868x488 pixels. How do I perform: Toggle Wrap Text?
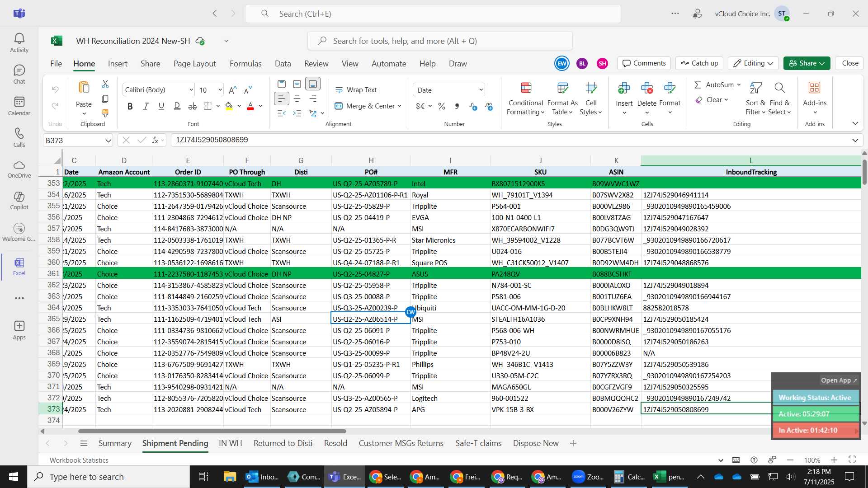[x=356, y=90]
